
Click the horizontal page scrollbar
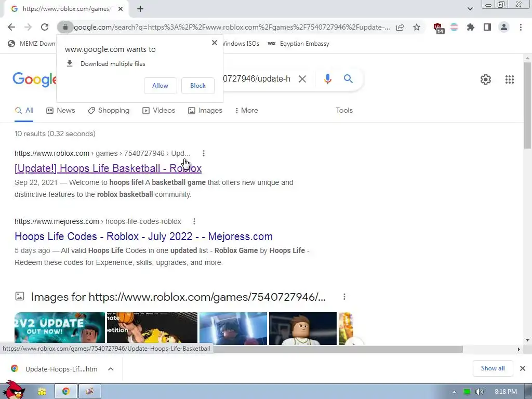click(x=338, y=349)
